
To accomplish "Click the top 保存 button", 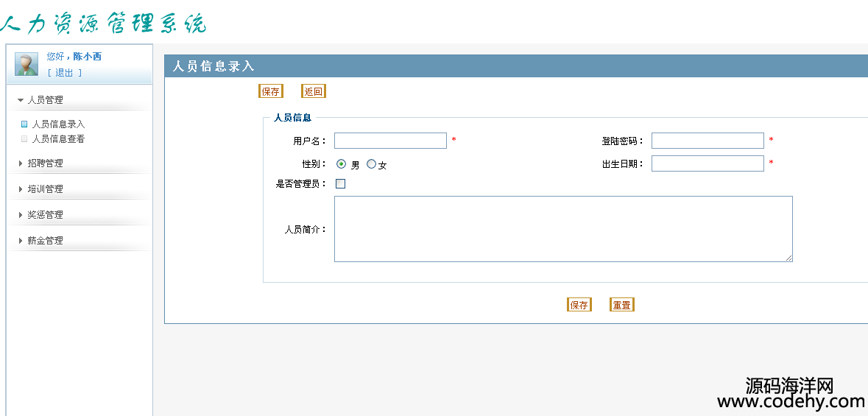I will (271, 91).
